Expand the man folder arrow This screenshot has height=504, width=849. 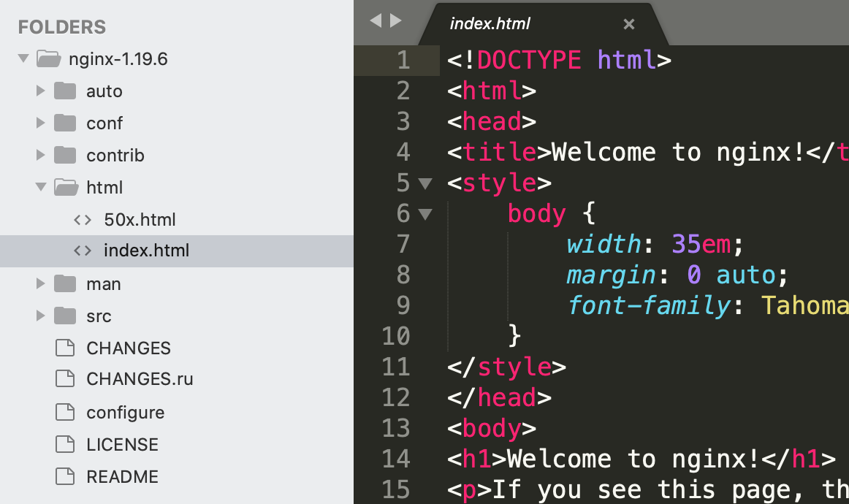click(41, 283)
